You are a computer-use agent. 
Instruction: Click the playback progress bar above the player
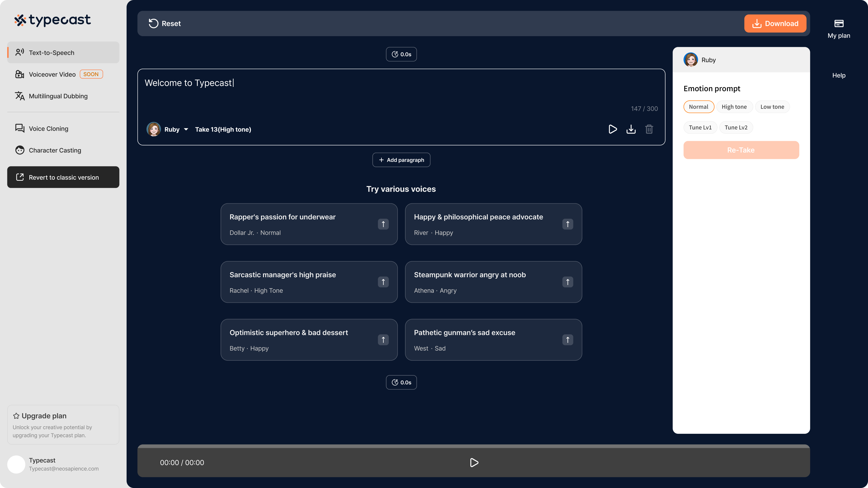click(473, 446)
